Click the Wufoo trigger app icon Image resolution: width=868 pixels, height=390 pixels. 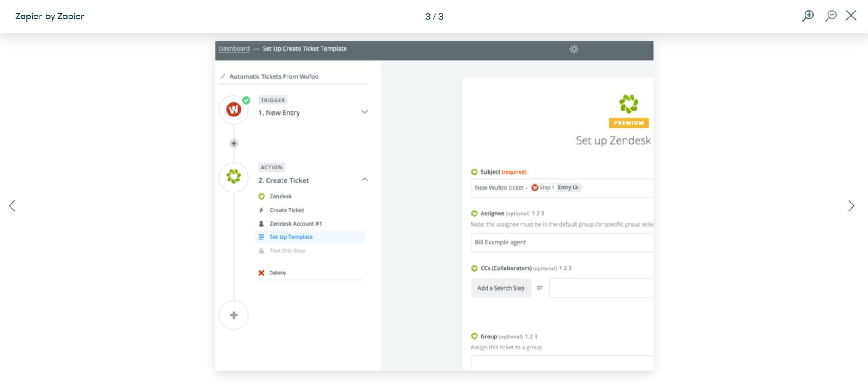coord(234,110)
